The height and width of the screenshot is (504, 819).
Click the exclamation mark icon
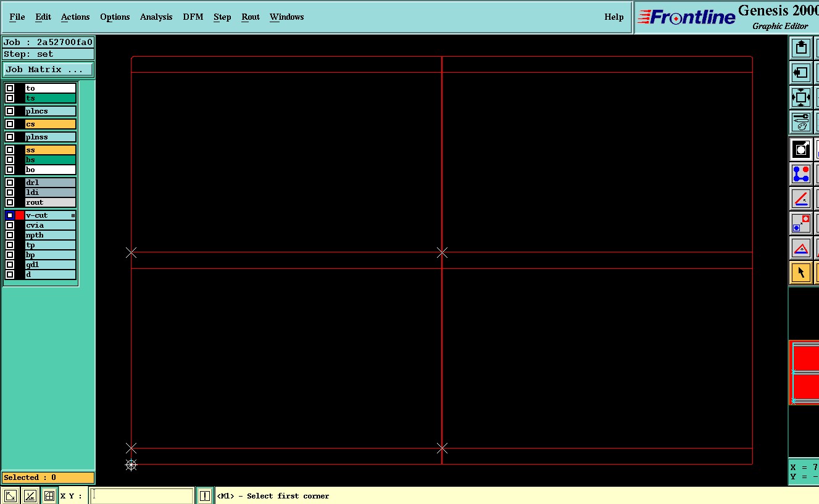tap(204, 495)
